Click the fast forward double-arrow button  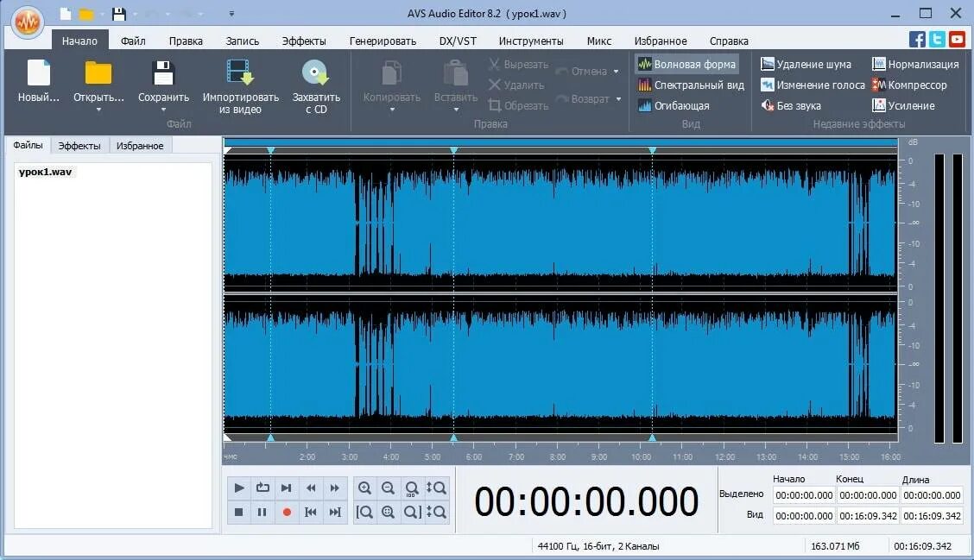[335, 488]
